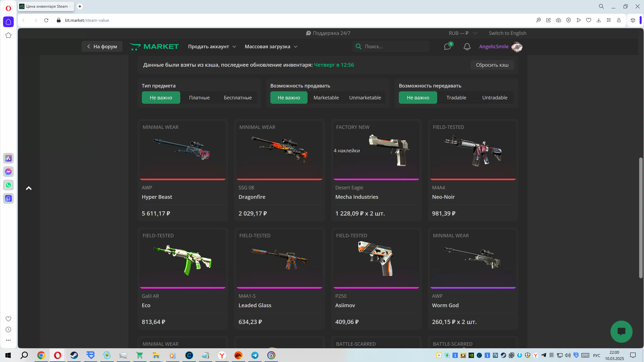Click the lzt.market address bar
The image size is (644, 362).
click(x=87, y=20)
